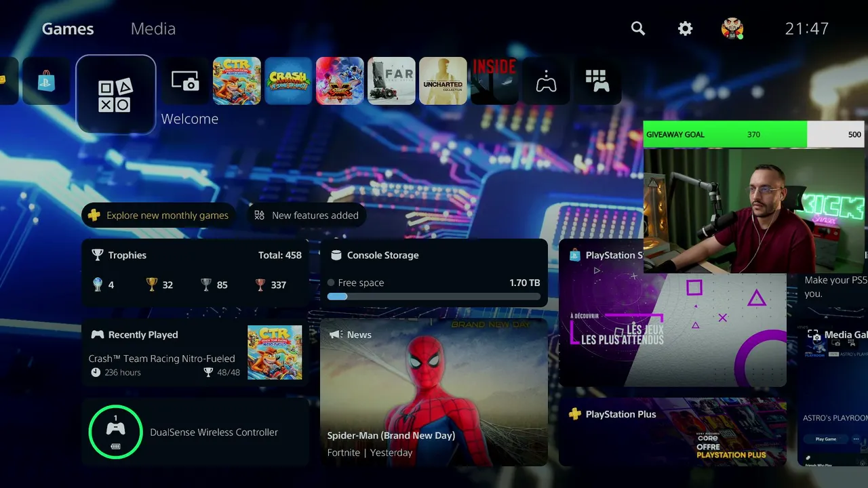The width and height of the screenshot is (868, 488).
Task: Click the Console Storage title
Action: point(383,256)
